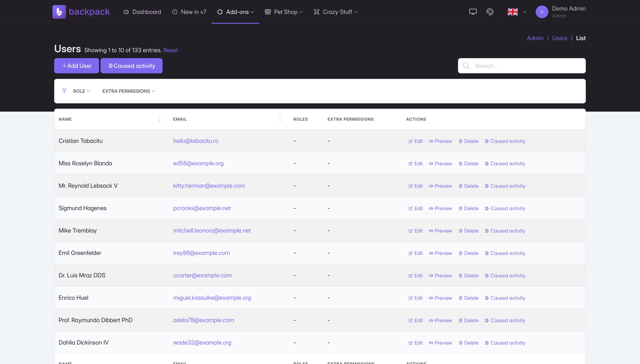The width and height of the screenshot is (640, 364).
Task: Edit Emil Greenfelder's entry
Action: coord(415,253)
